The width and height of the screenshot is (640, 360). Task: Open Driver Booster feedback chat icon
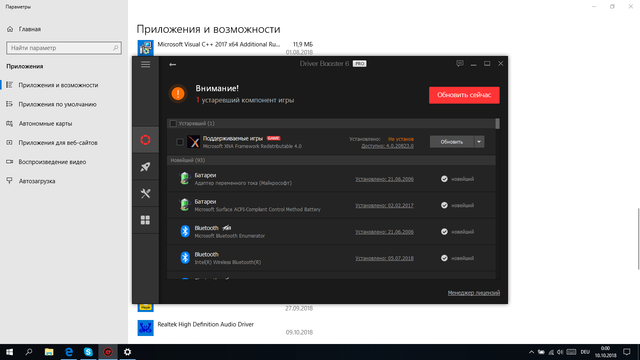click(x=460, y=64)
